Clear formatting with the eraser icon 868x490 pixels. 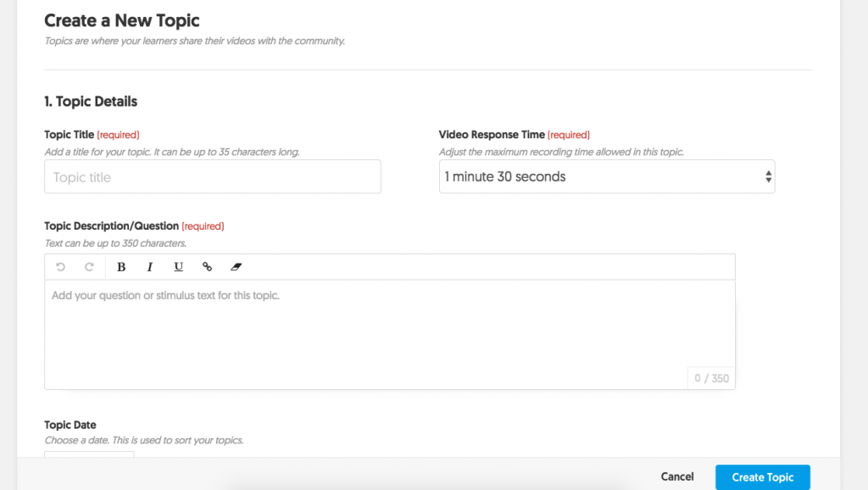[x=236, y=266]
